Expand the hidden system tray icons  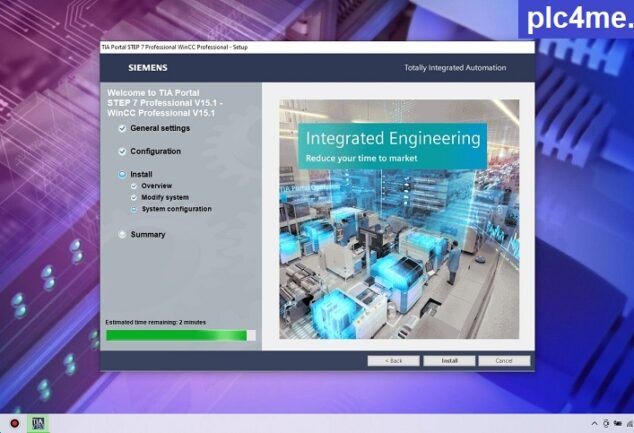click(595, 423)
